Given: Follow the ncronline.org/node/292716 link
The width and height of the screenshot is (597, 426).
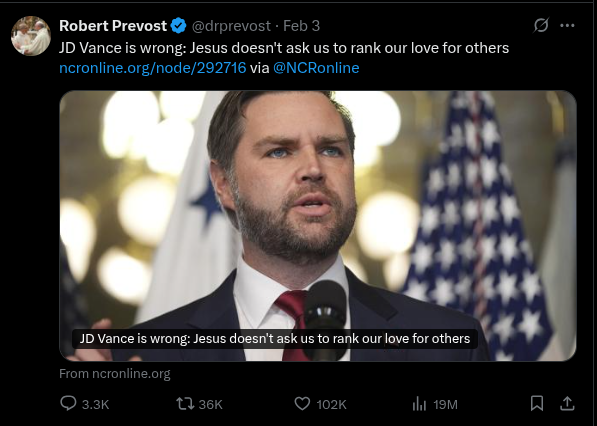Looking at the screenshot, I should coord(153,68).
